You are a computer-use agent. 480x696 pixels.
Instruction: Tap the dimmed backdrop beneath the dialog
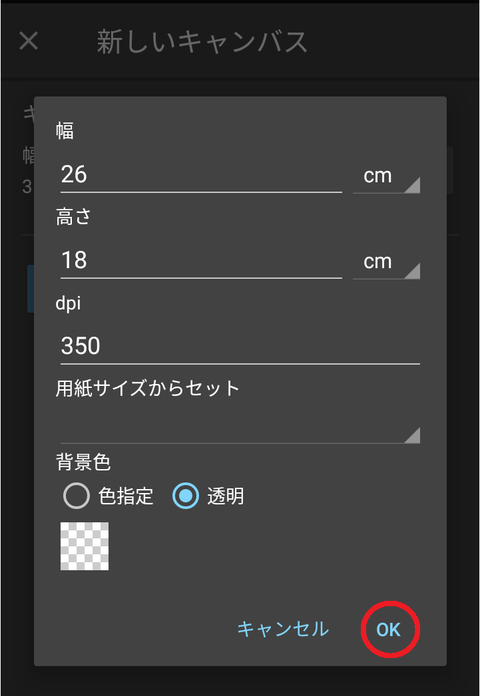(240, 681)
